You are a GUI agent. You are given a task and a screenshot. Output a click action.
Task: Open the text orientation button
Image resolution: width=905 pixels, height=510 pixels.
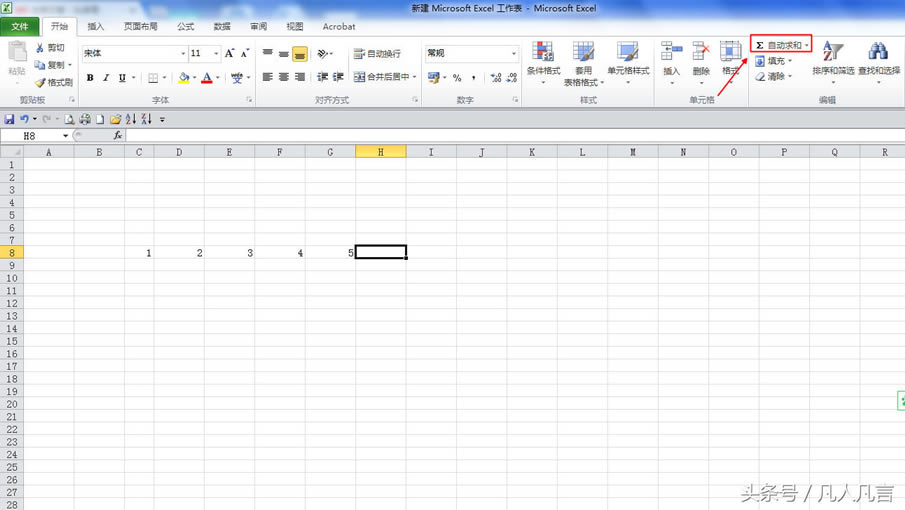(324, 53)
